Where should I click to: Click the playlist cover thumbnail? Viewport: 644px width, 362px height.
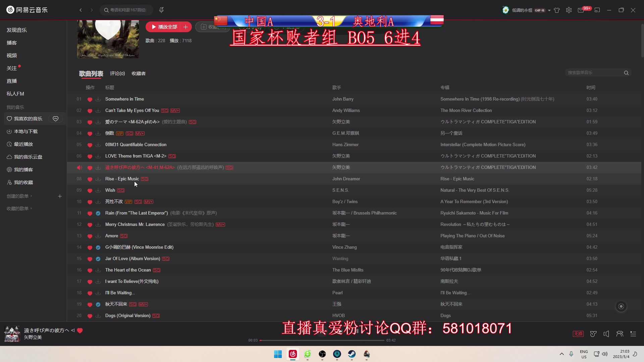pos(108,39)
